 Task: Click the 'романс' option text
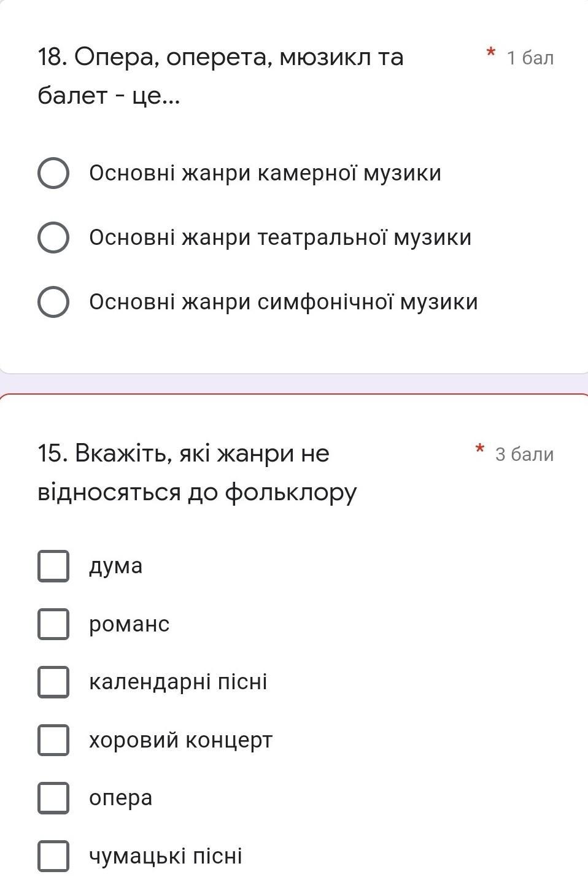click(x=129, y=624)
